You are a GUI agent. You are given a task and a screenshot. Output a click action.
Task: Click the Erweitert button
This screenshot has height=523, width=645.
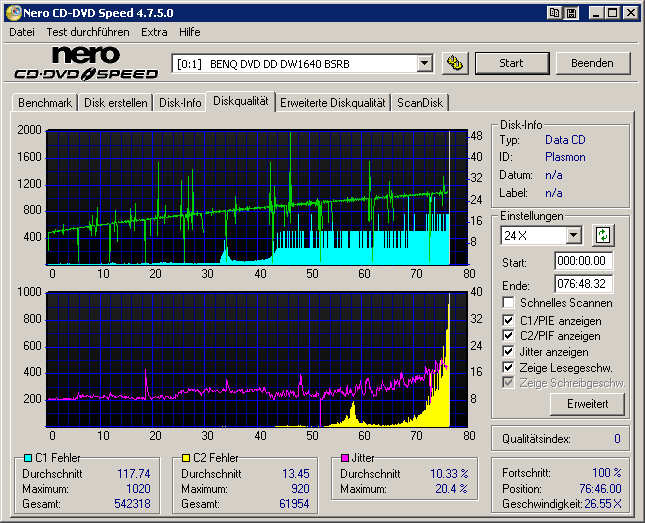tap(588, 403)
